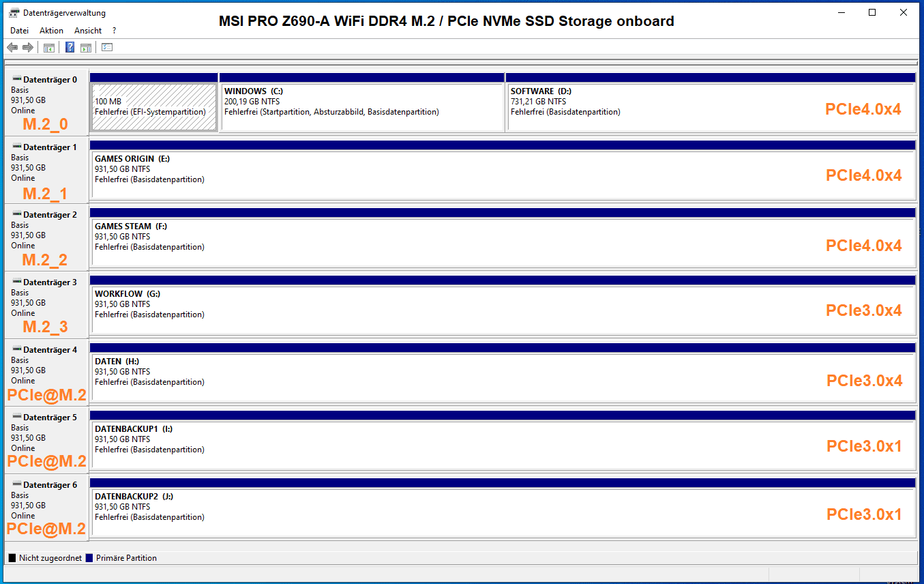924x584 pixels.
Task: Select the Datenträger 5 disk header
Action: coord(46,440)
